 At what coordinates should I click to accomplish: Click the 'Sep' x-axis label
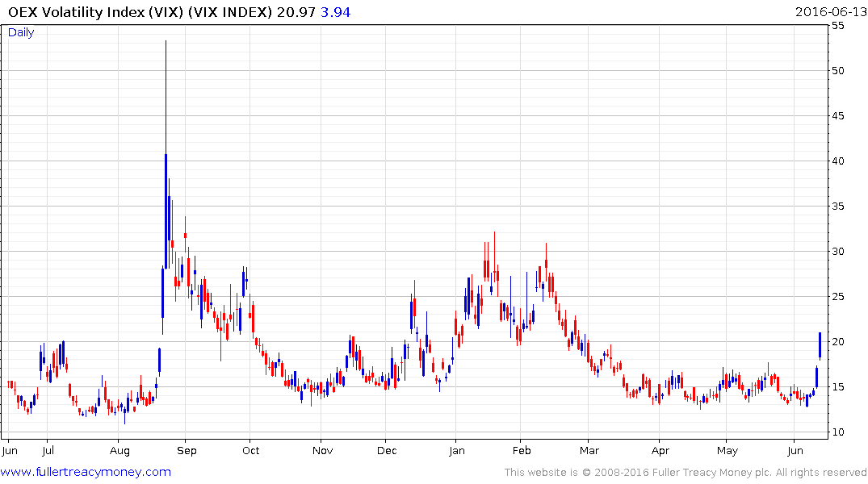[187, 451]
